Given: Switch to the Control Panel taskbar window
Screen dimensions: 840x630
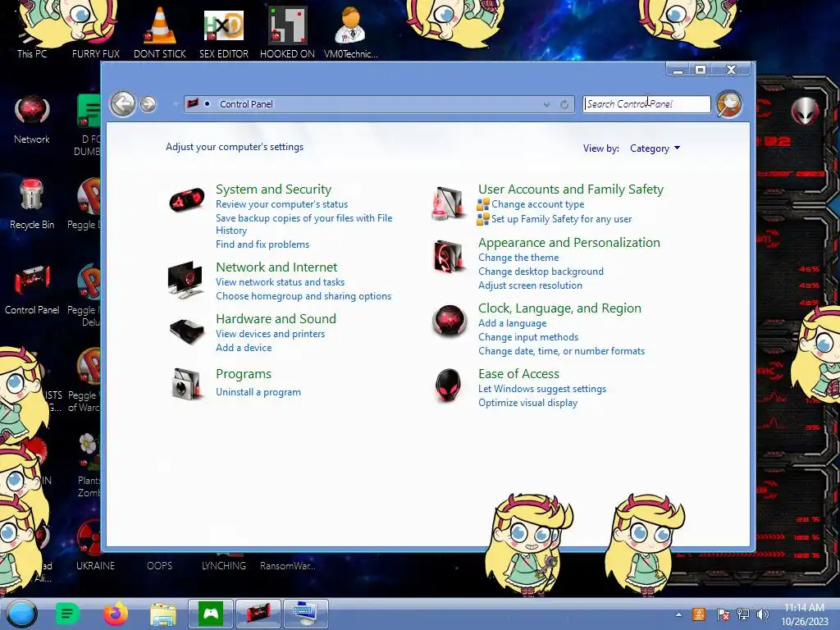Looking at the screenshot, I should coord(258,614).
